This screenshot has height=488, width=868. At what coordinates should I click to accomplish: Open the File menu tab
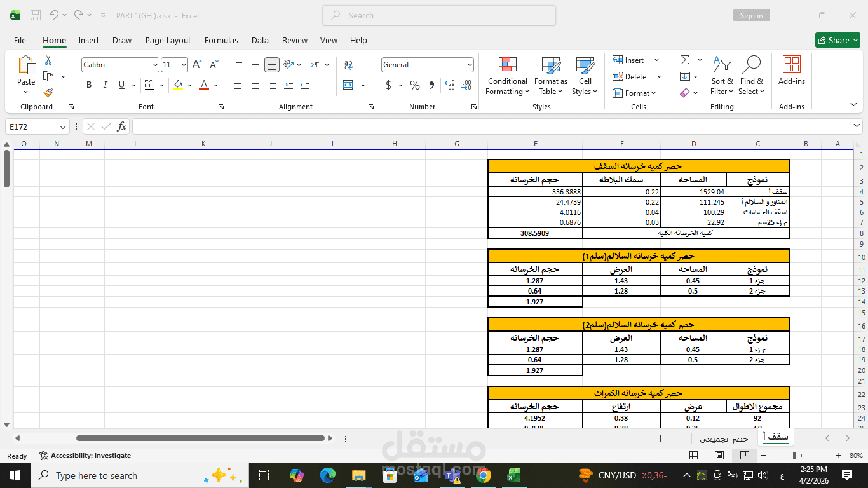(x=20, y=40)
